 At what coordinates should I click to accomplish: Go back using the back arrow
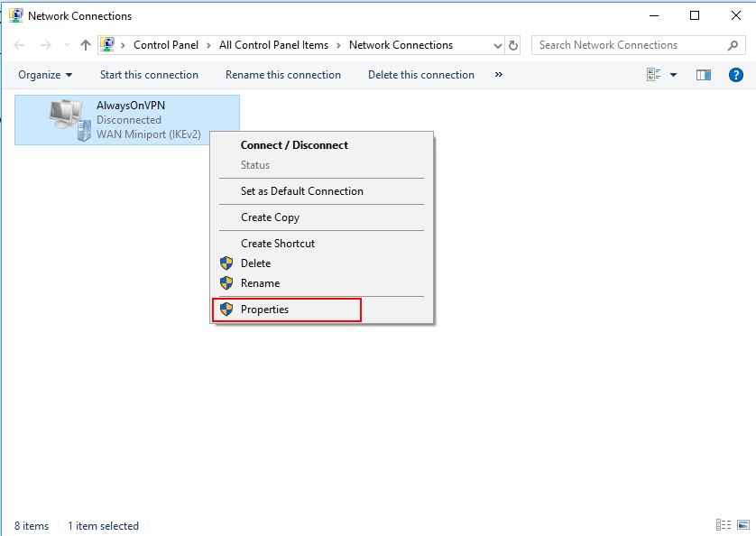tap(19, 45)
